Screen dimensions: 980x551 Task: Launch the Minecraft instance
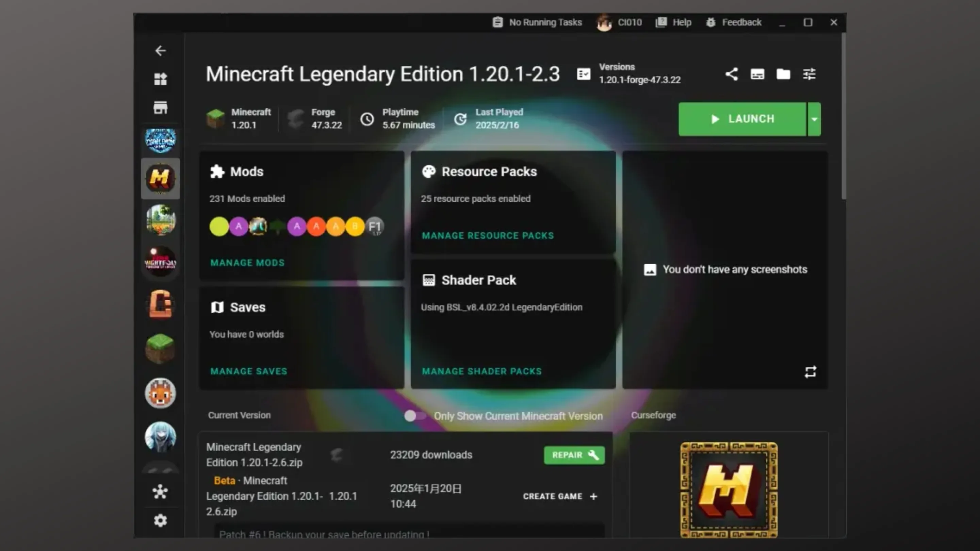tap(742, 119)
